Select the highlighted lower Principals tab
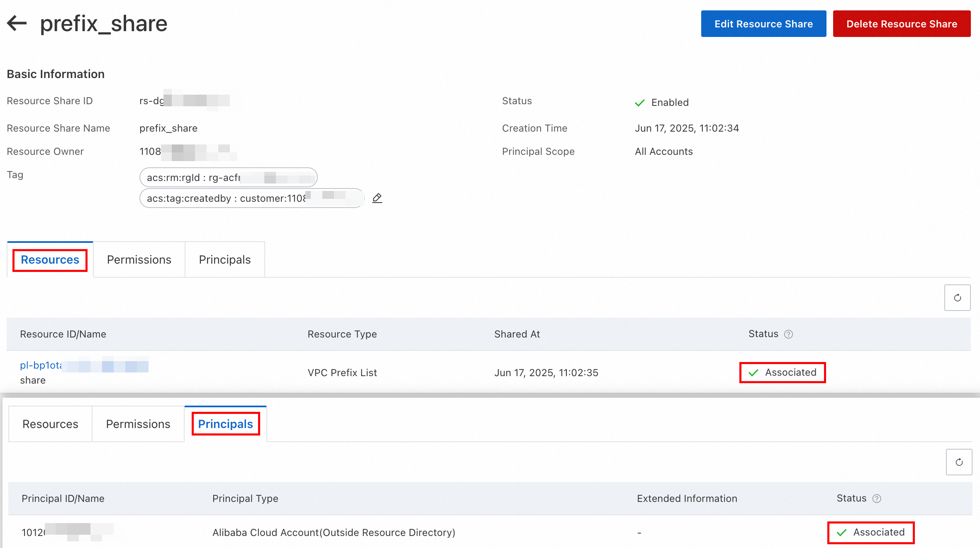This screenshot has height=548, width=980. point(225,424)
